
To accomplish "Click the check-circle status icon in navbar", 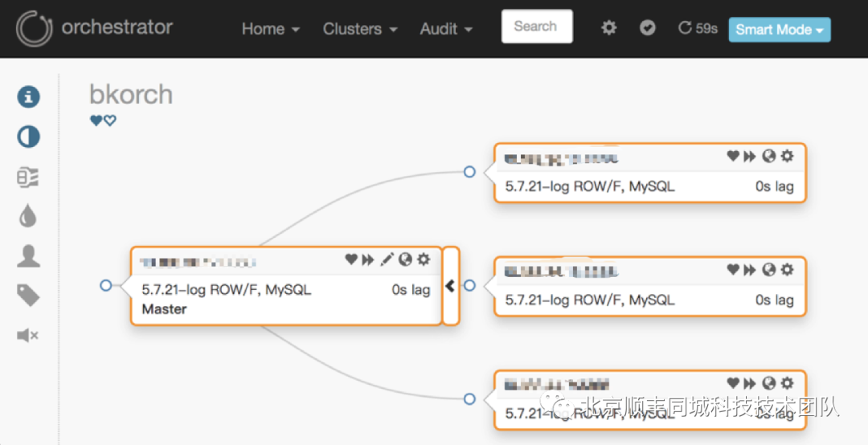I will [647, 27].
